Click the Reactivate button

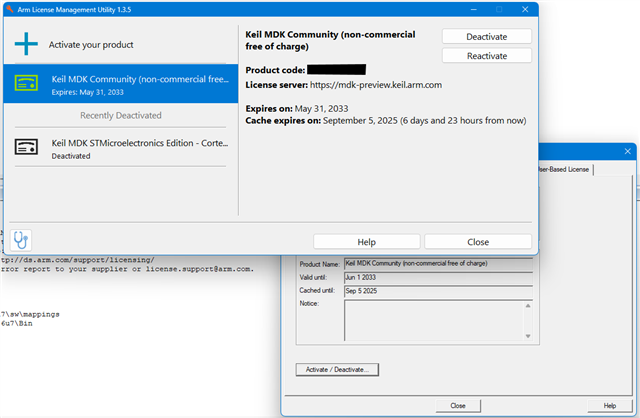pyautogui.click(x=487, y=56)
